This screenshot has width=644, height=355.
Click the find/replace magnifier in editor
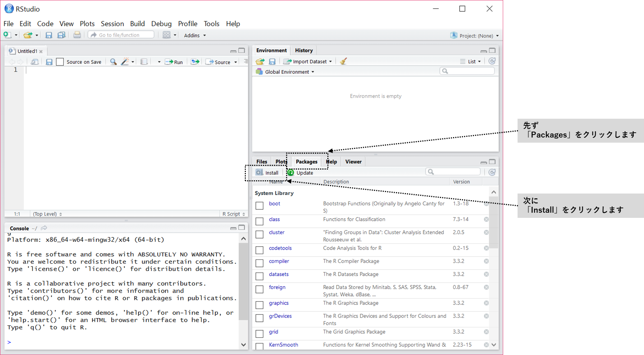(114, 62)
